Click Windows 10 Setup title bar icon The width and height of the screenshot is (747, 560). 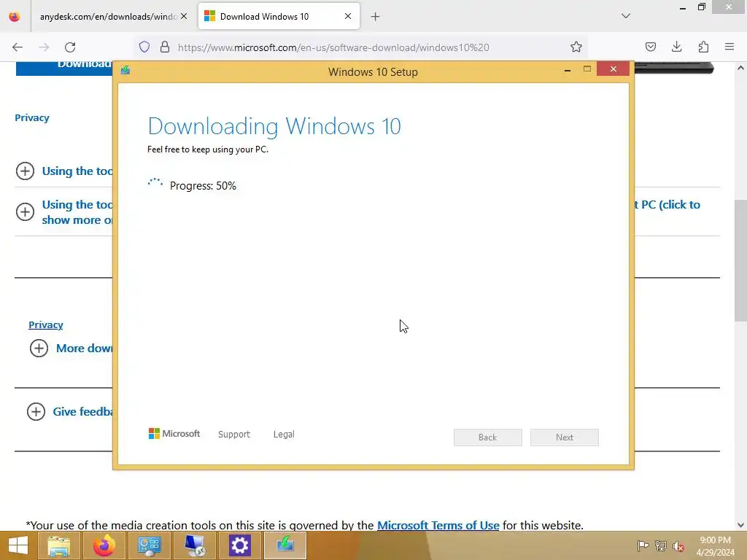pos(125,71)
